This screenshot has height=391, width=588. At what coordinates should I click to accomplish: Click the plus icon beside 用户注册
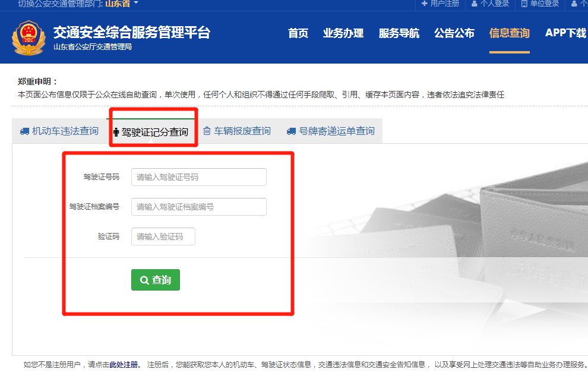pyautogui.click(x=424, y=4)
